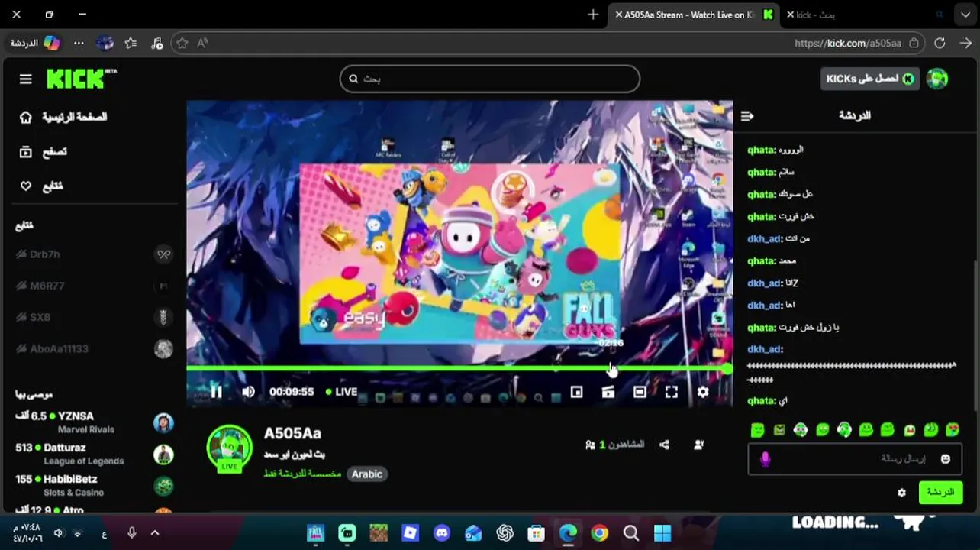Close the A505Aa Stream tab
The width and height of the screenshot is (980, 550).
[618, 15]
